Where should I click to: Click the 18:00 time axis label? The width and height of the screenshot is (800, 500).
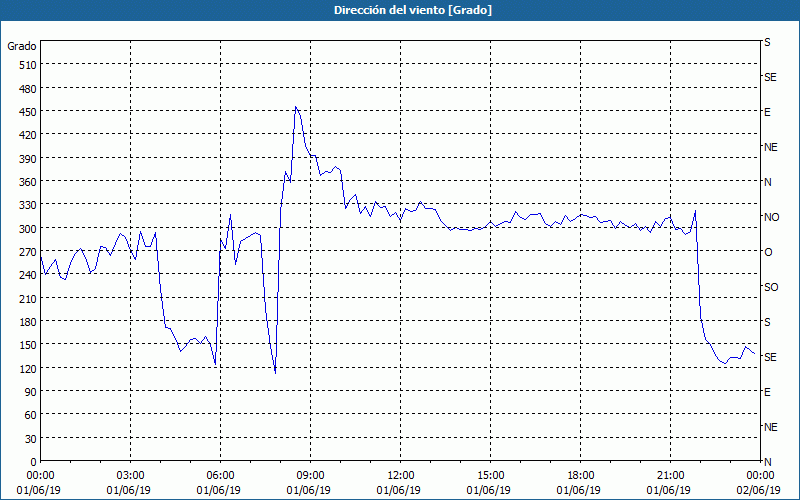tap(580, 476)
